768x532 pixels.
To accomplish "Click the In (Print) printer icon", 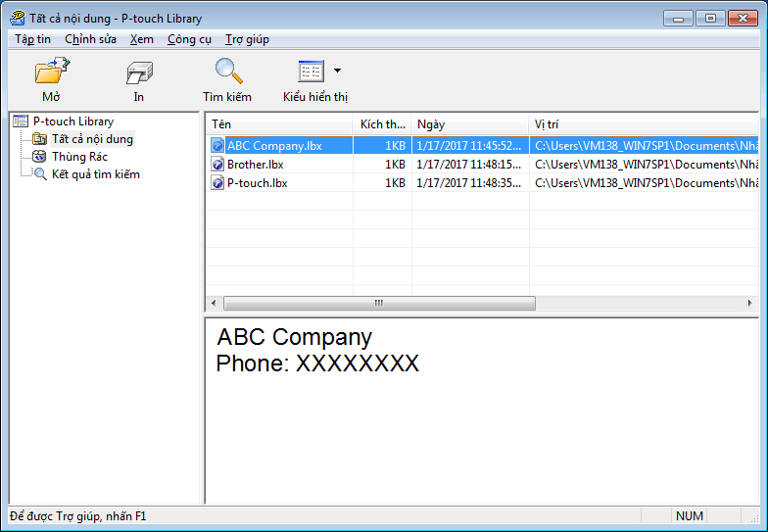I will 139,73.
